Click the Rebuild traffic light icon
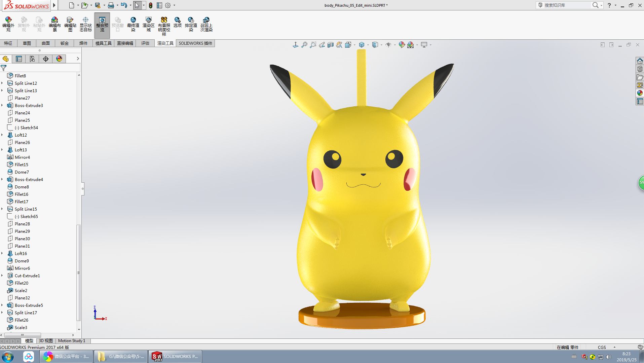The height and width of the screenshot is (363, 644). point(151,5)
